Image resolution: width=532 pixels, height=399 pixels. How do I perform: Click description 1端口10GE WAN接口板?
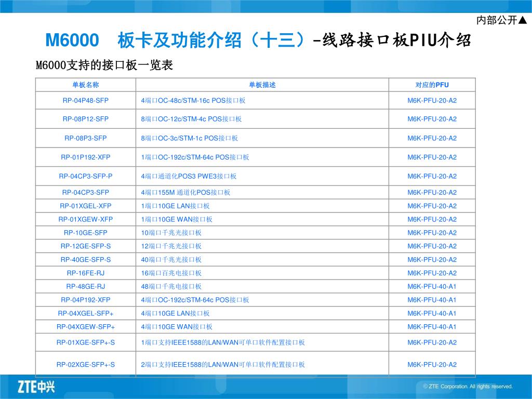click(177, 219)
